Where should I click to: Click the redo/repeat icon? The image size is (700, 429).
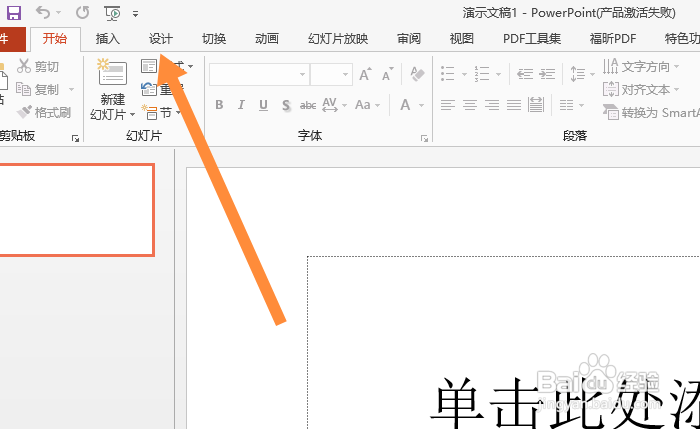(x=83, y=12)
